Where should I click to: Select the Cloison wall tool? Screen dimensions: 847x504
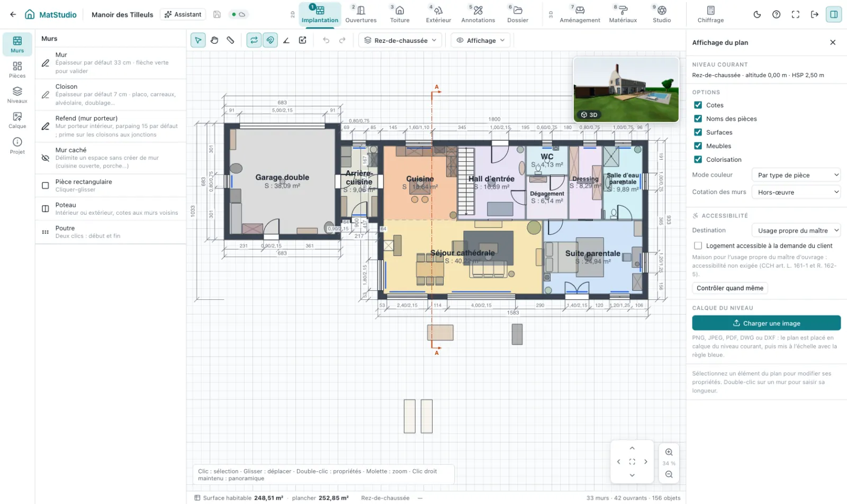(x=111, y=95)
